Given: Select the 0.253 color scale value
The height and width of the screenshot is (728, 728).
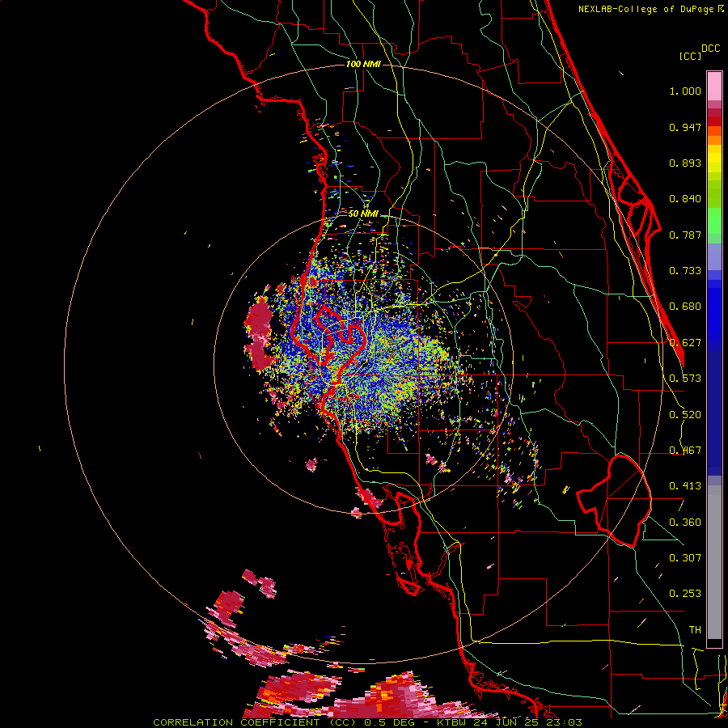Looking at the screenshot, I should (x=685, y=594).
